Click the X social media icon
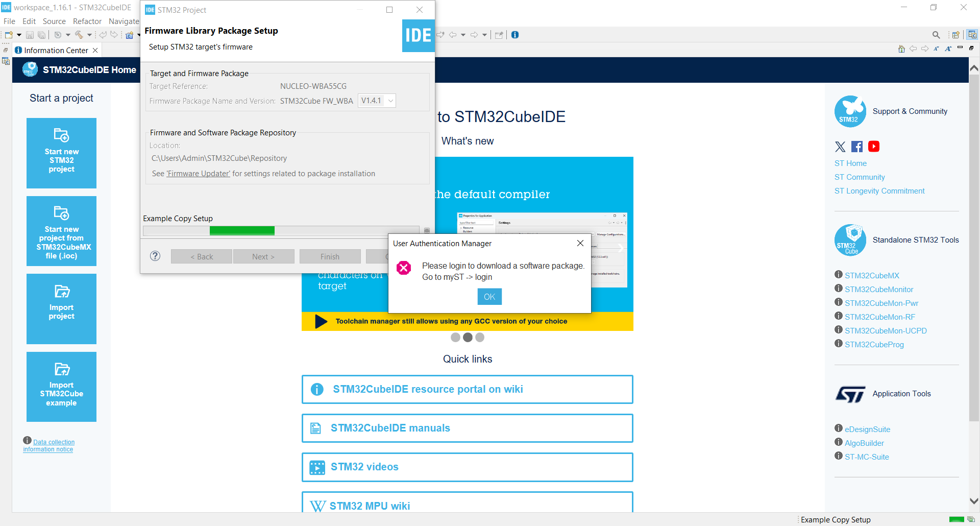 [x=840, y=147]
